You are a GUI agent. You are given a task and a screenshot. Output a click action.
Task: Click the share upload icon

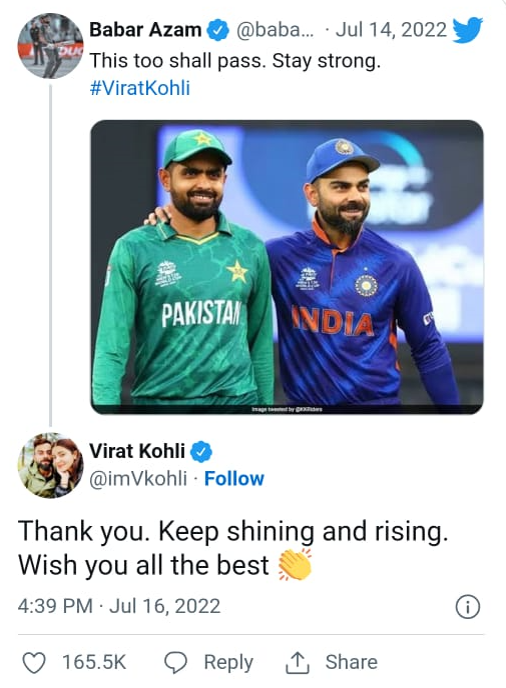coord(298,663)
